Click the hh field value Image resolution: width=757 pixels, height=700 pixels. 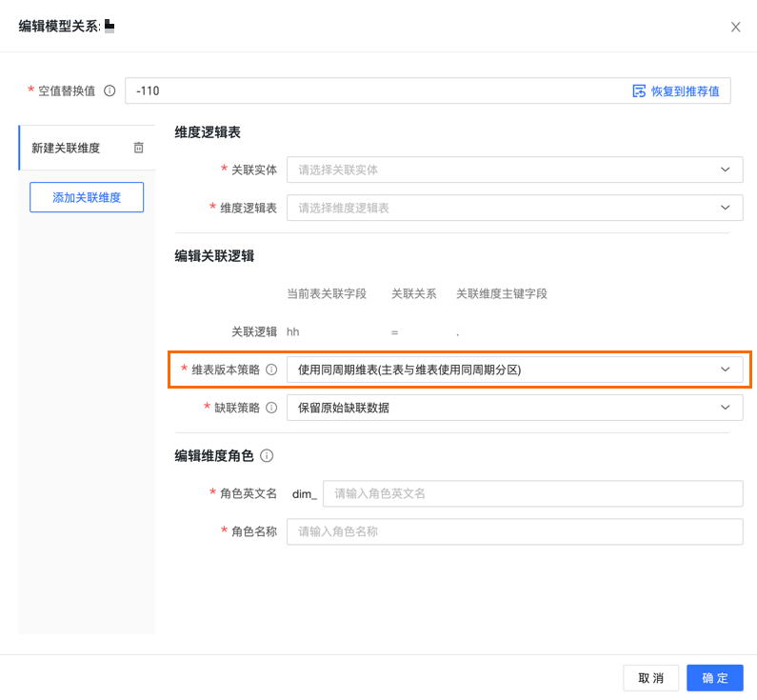point(292,332)
